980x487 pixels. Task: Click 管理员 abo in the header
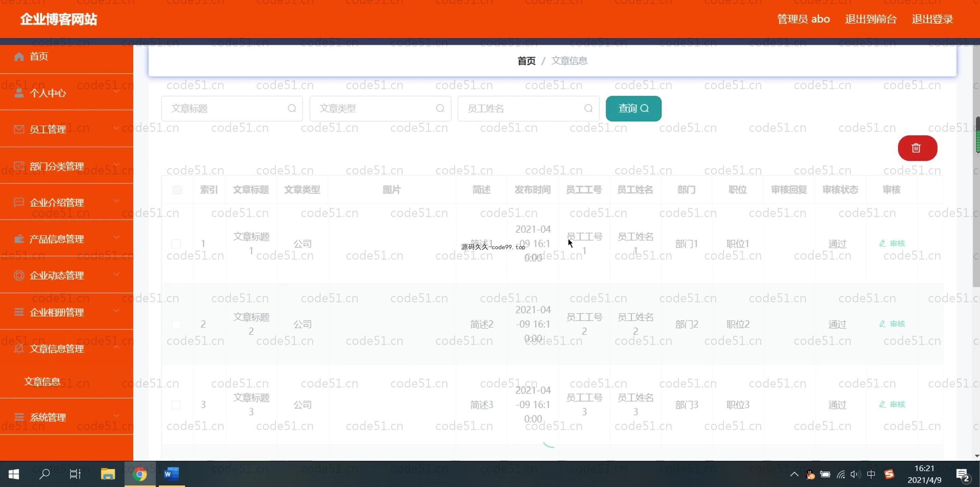click(x=803, y=19)
